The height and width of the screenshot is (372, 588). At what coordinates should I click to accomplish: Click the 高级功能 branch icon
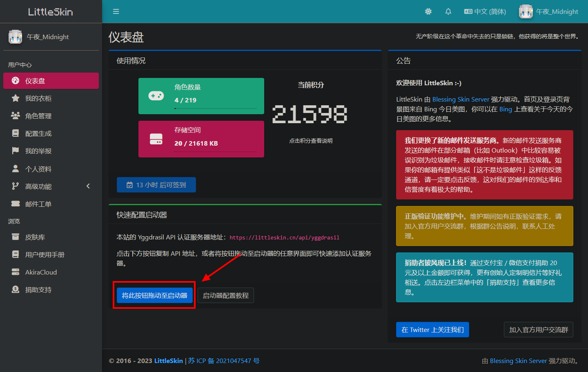pos(16,186)
